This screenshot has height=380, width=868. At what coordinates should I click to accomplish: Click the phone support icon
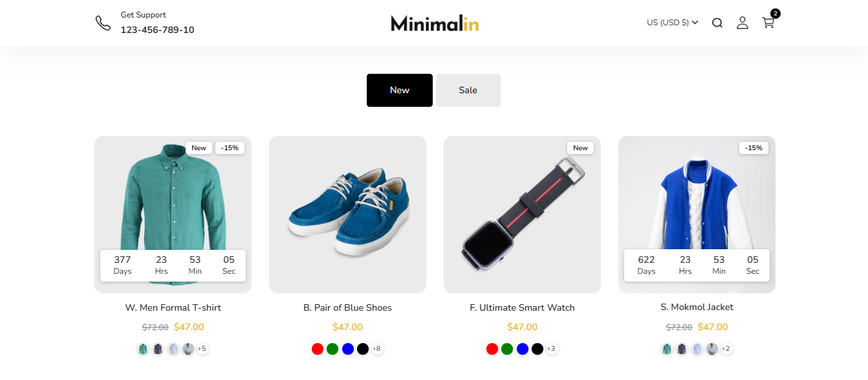103,23
